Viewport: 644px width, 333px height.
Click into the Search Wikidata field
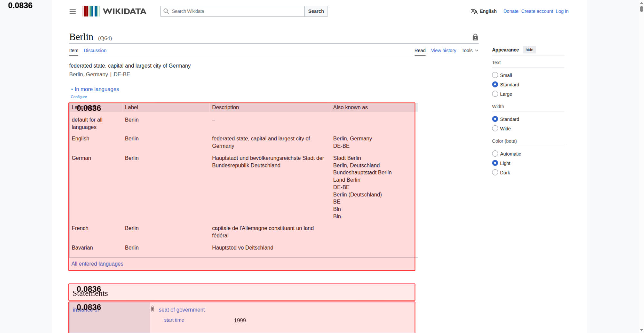[235, 11]
